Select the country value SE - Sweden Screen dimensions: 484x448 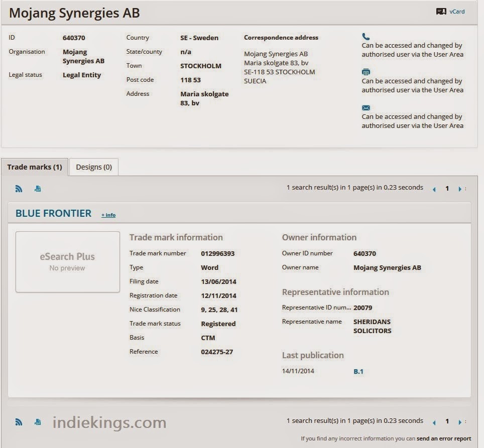tap(199, 38)
